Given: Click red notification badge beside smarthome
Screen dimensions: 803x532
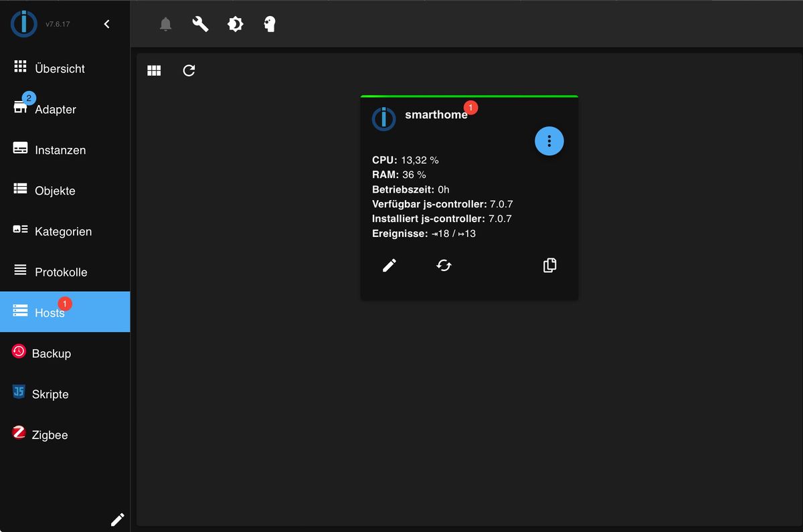Looking at the screenshot, I should click(470, 107).
